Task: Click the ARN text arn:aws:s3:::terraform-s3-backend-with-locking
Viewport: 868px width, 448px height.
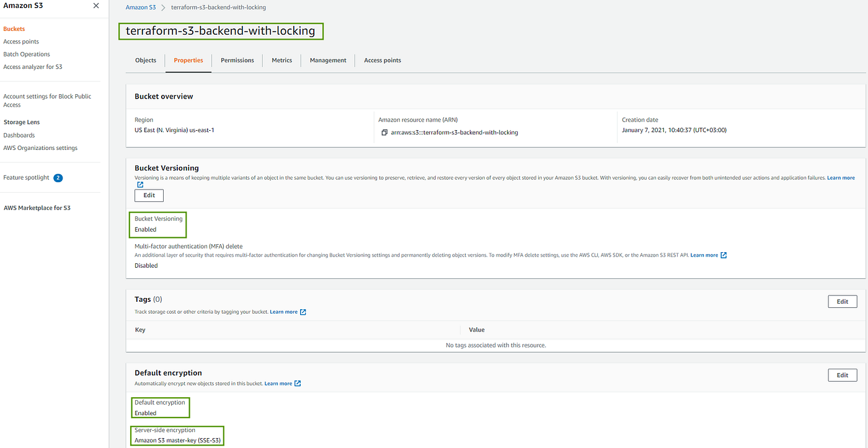Action: click(x=454, y=133)
